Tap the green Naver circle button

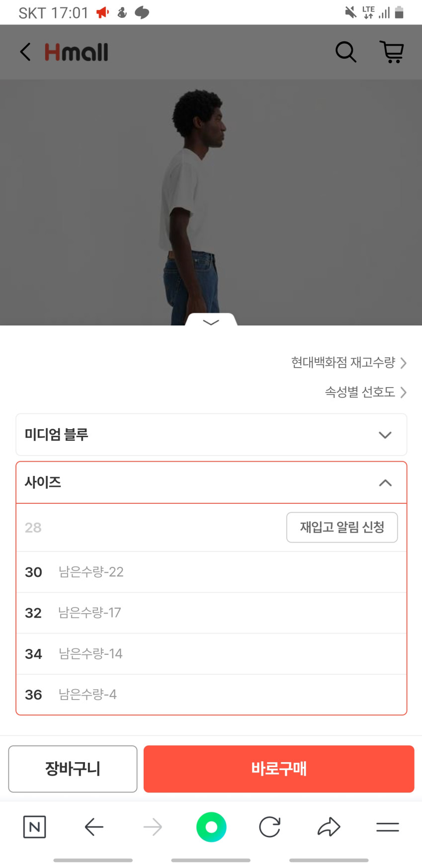tap(211, 827)
